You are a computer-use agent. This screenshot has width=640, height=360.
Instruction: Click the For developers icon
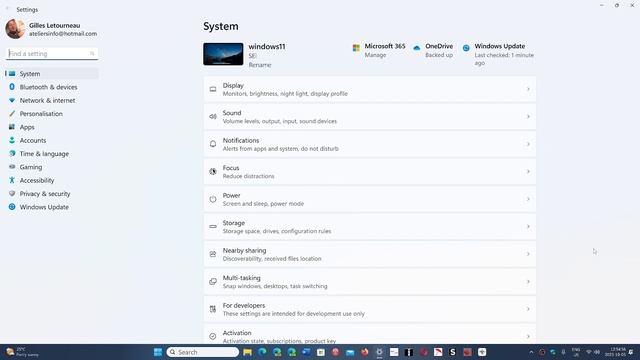tap(213, 309)
